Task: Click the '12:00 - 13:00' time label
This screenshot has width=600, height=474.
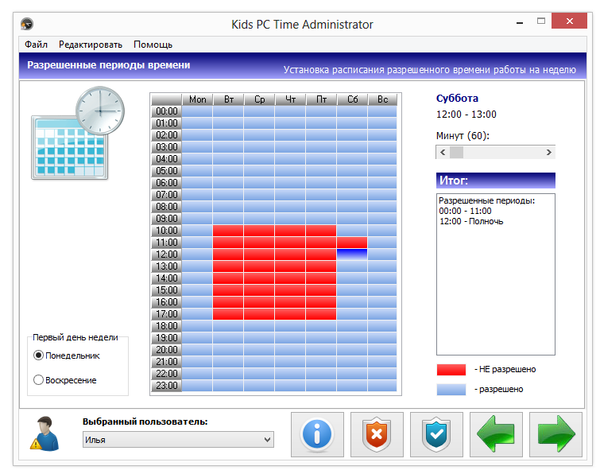Action: (466, 114)
